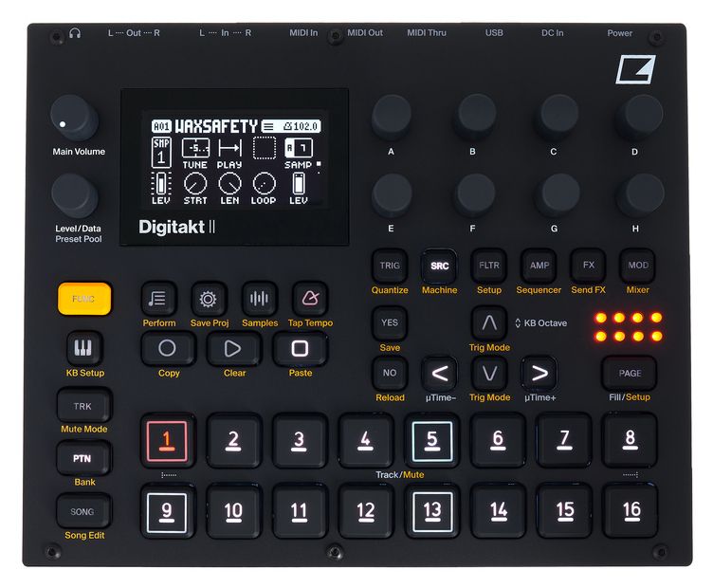The height and width of the screenshot is (588, 713).
Task: Click the SMP 1 machine icon on display
Action: point(161,153)
